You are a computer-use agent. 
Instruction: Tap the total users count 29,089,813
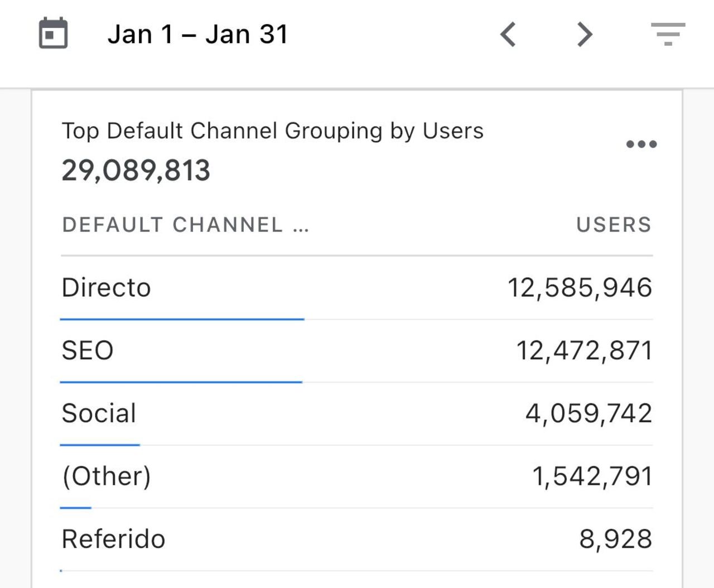pyautogui.click(x=136, y=170)
